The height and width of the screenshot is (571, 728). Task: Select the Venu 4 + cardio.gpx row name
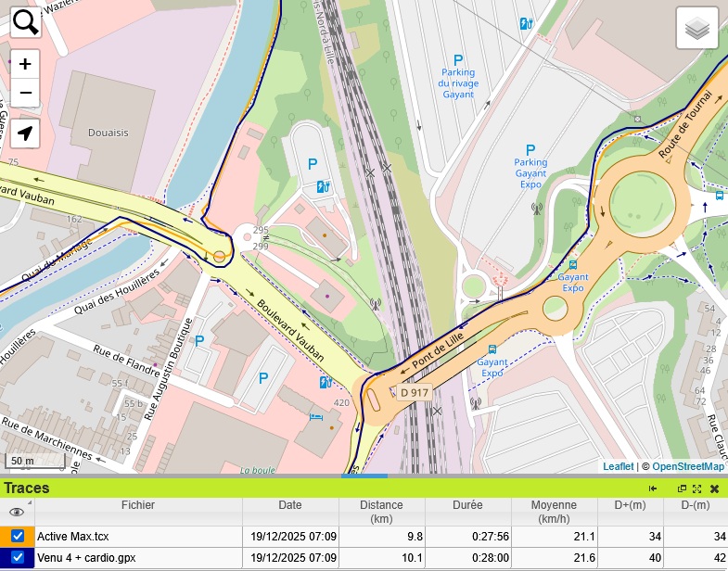(x=86, y=557)
